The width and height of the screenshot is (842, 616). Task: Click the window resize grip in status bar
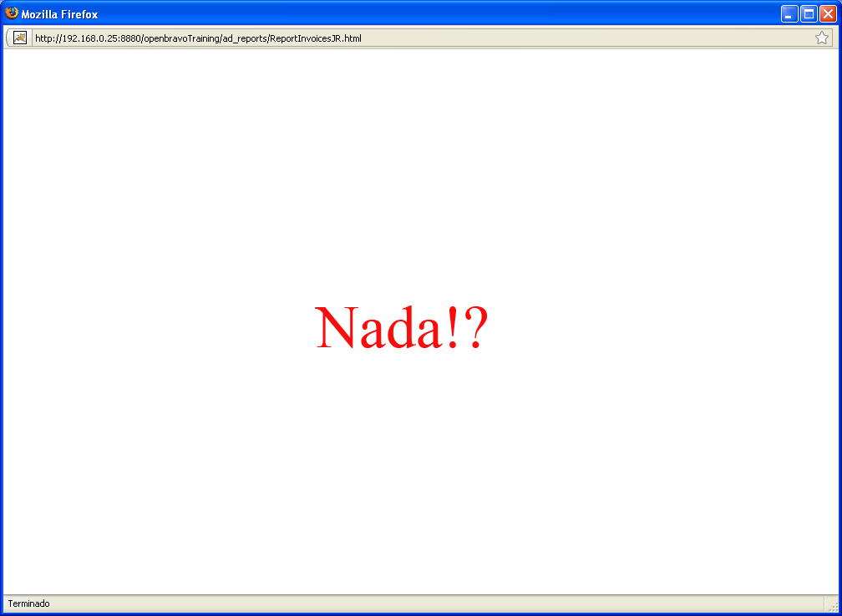[x=833, y=605]
